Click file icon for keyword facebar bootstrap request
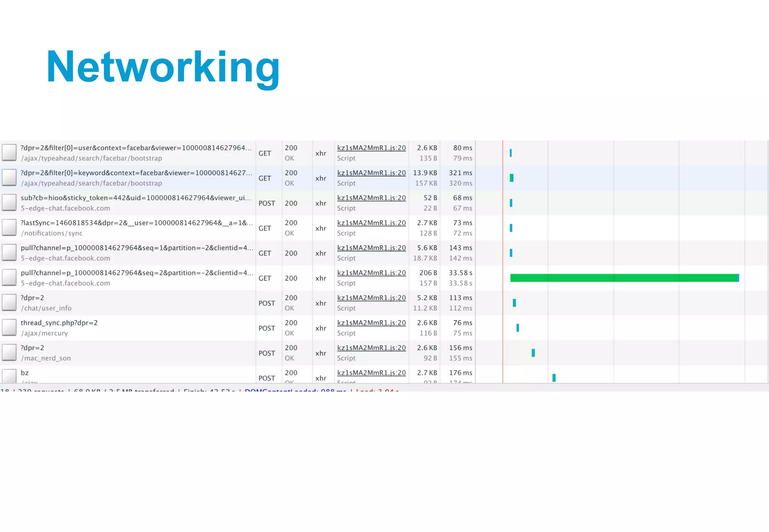Image resolution: width=769 pixels, height=532 pixels. pyautogui.click(x=9, y=178)
